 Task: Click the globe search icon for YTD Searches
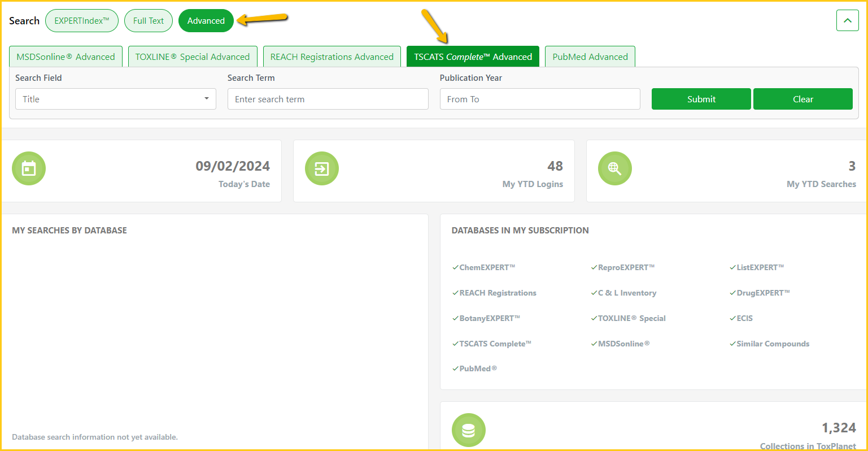614,168
